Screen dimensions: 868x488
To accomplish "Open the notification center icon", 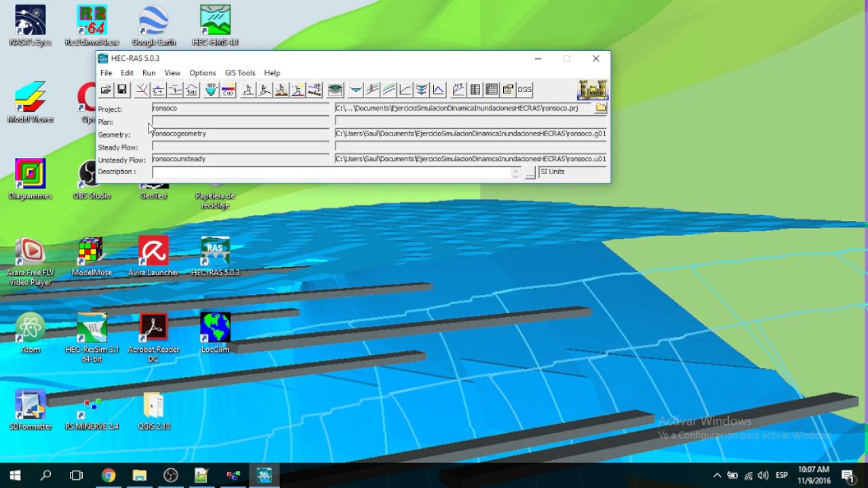I will [848, 475].
